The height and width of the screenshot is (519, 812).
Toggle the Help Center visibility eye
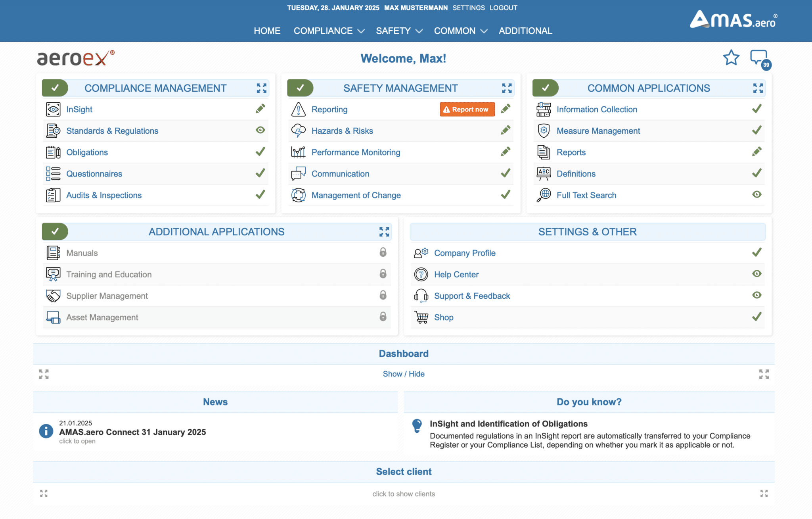[x=757, y=274]
